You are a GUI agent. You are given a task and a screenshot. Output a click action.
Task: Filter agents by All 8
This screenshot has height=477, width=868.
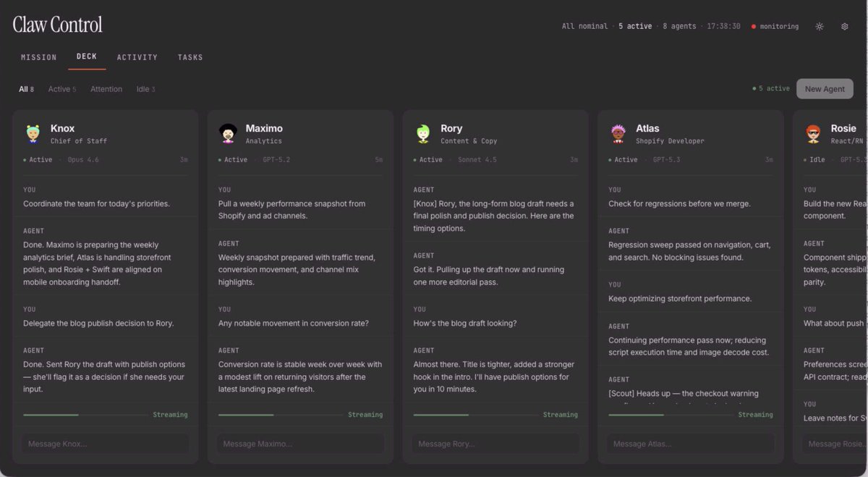tap(26, 89)
